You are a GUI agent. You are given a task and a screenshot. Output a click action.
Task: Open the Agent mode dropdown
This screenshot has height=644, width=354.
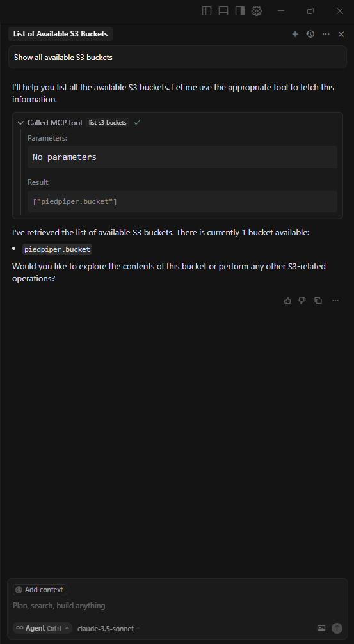click(x=43, y=629)
